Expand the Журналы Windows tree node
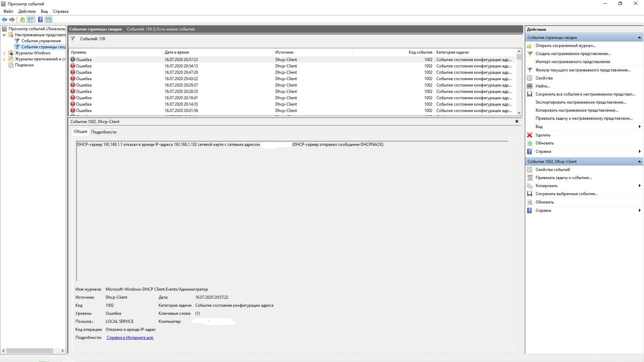 4,53
